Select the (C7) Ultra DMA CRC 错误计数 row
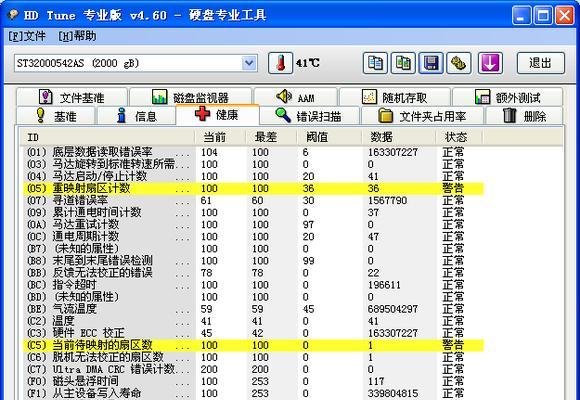 coord(253,369)
